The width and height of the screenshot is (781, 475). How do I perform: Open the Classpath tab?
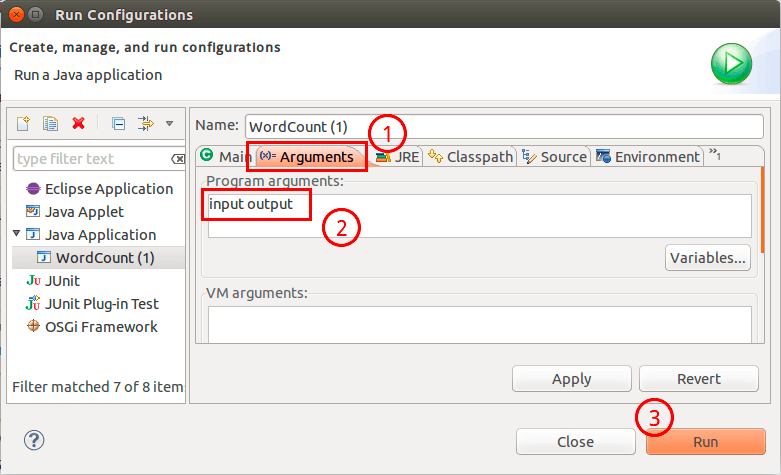click(x=470, y=157)
